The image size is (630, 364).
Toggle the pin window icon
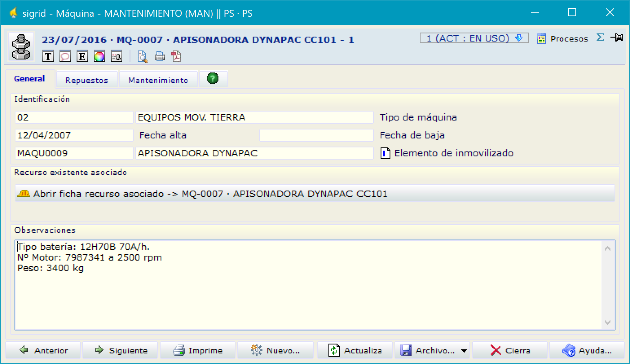[617, 37]
